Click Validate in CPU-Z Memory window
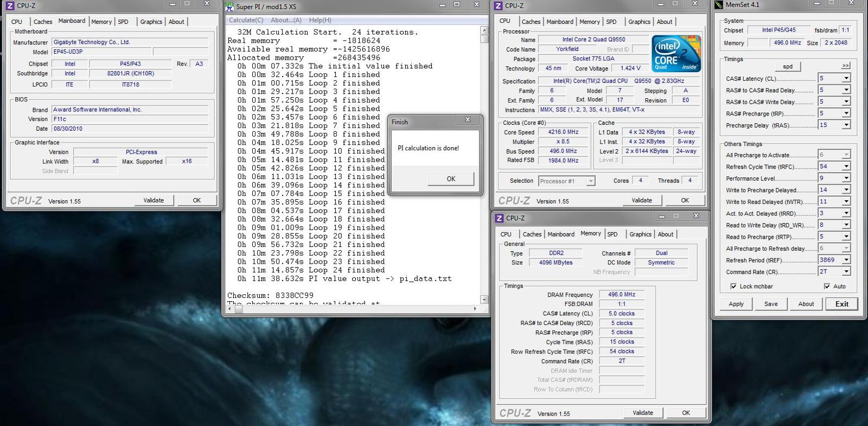Viewport: 868px width, 426px height. [643, 413]
